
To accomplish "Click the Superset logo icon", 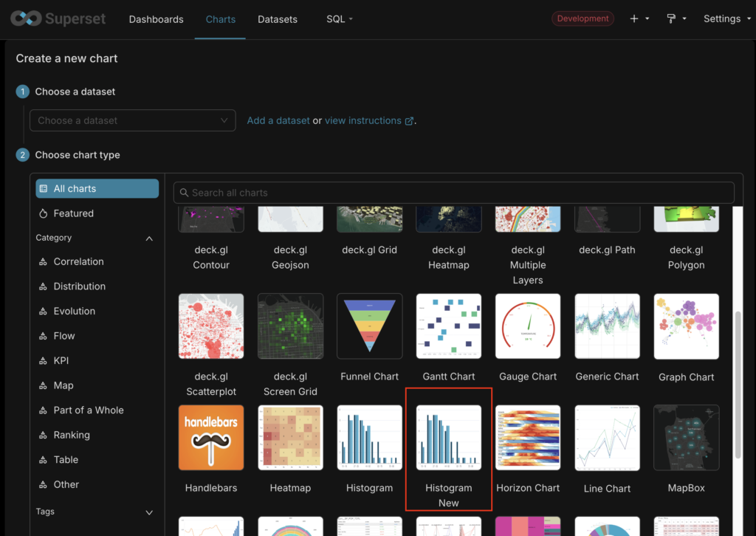I will pos(25,18).
